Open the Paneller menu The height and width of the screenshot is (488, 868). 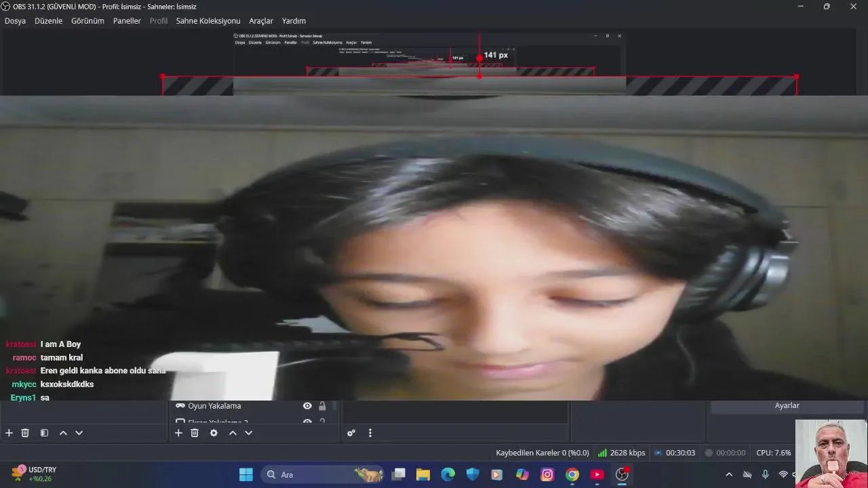[x=127, y=21]
